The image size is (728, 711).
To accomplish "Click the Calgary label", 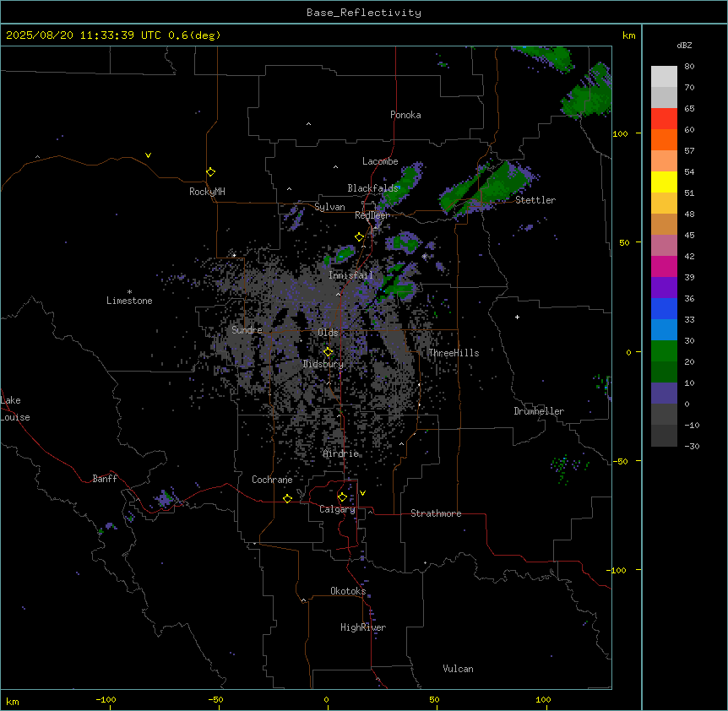I will 337,509.
